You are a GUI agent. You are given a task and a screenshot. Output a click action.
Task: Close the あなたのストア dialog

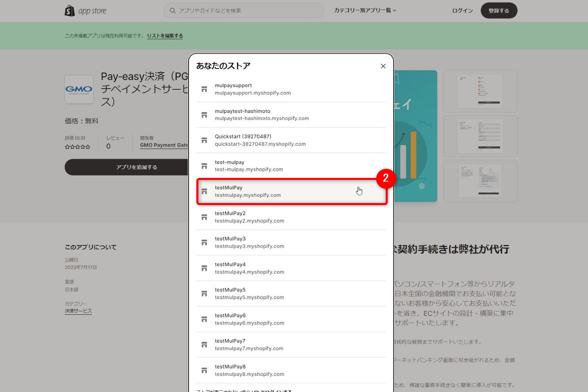383,66
